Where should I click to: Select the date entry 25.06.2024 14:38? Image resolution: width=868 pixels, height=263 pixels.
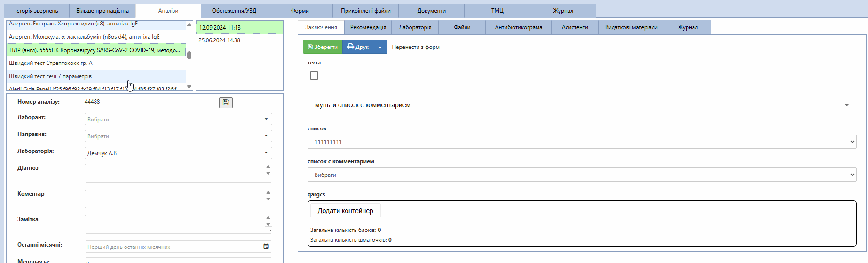(239, 40)
